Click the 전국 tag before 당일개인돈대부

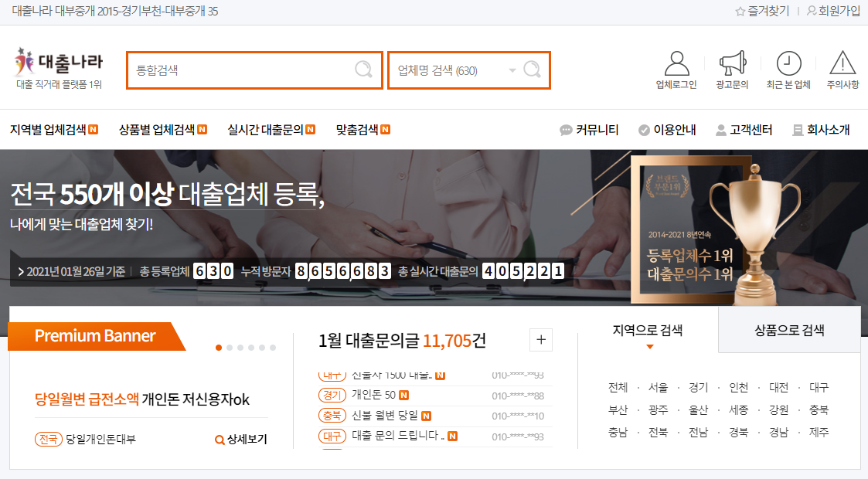[48, 439]
